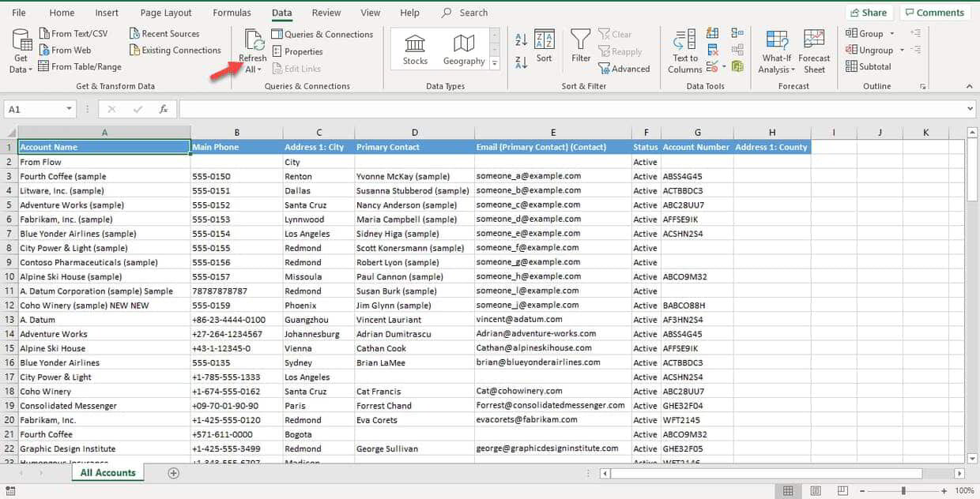Switch to the Formulas ribbon tab

[232, 12]
